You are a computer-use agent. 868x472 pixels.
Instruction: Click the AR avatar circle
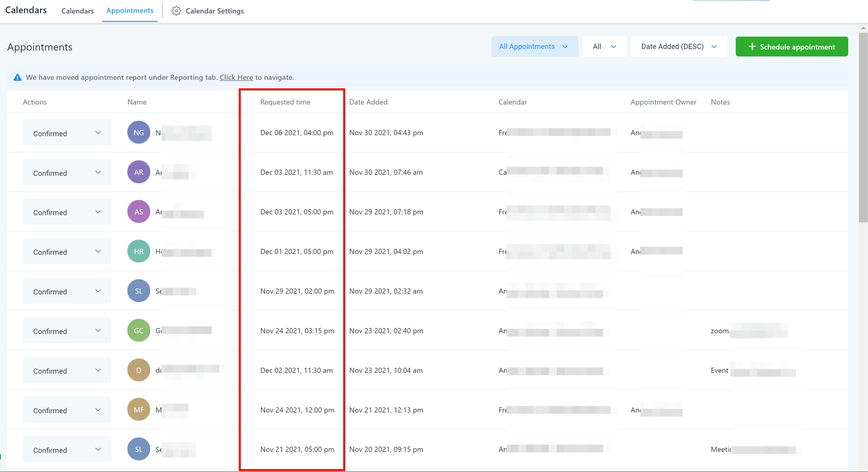139,172
